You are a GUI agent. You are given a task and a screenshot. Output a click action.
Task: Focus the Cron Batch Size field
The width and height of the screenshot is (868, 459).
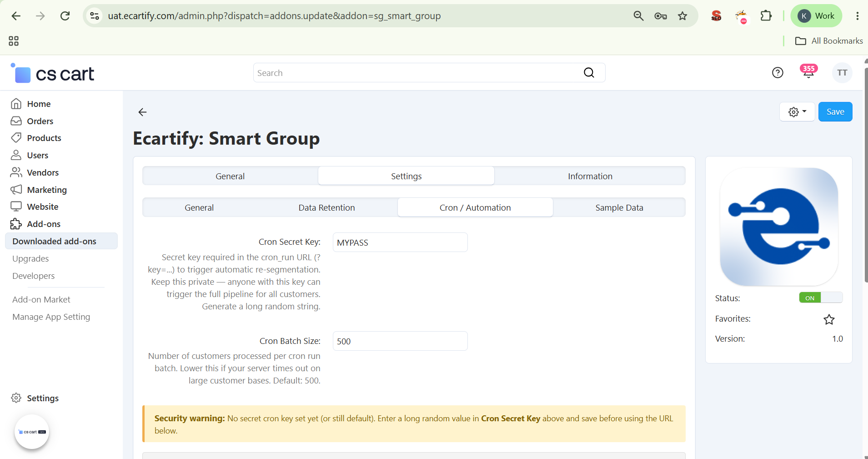(x=400, y=341)
